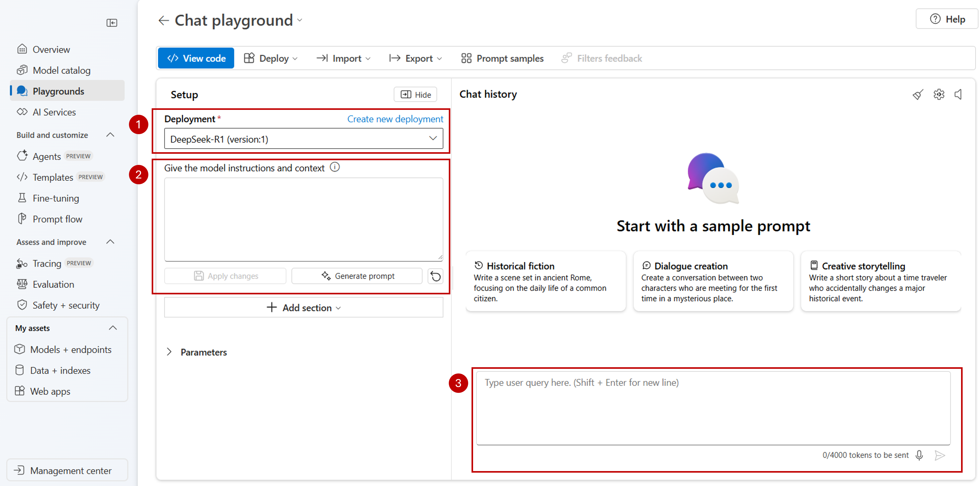The image size is (980, 486).
Task: Click the reset prompt circular arrow icon
Action: (x=435, y=276)
